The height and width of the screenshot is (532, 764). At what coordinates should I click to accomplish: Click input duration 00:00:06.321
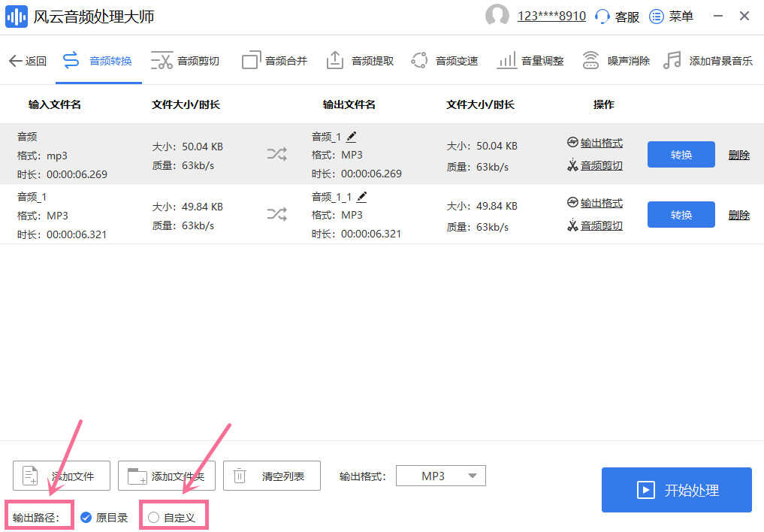pos(77,234)
